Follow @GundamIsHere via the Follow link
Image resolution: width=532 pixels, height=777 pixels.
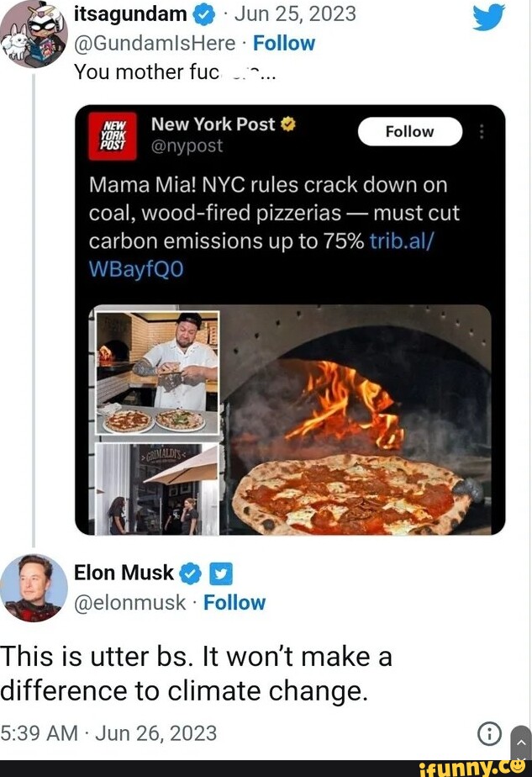pyautogui.click(x=284, y=43)
